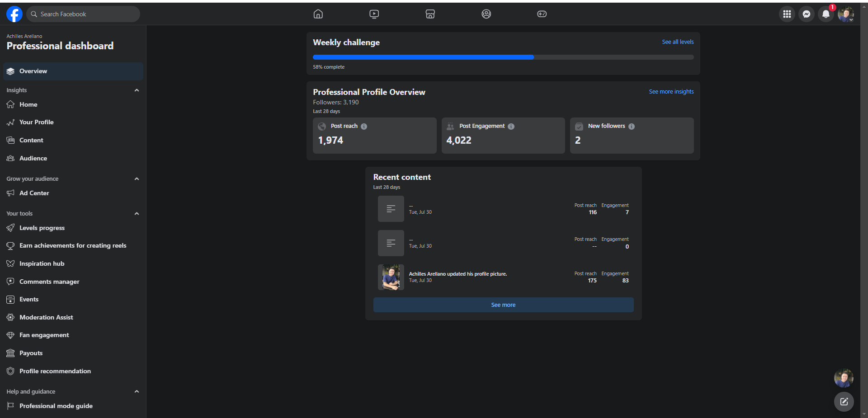The height and width of the screenshot is (418, 868).
Task: Click the Facebook logo icon
Action: (x=14, y=14)
